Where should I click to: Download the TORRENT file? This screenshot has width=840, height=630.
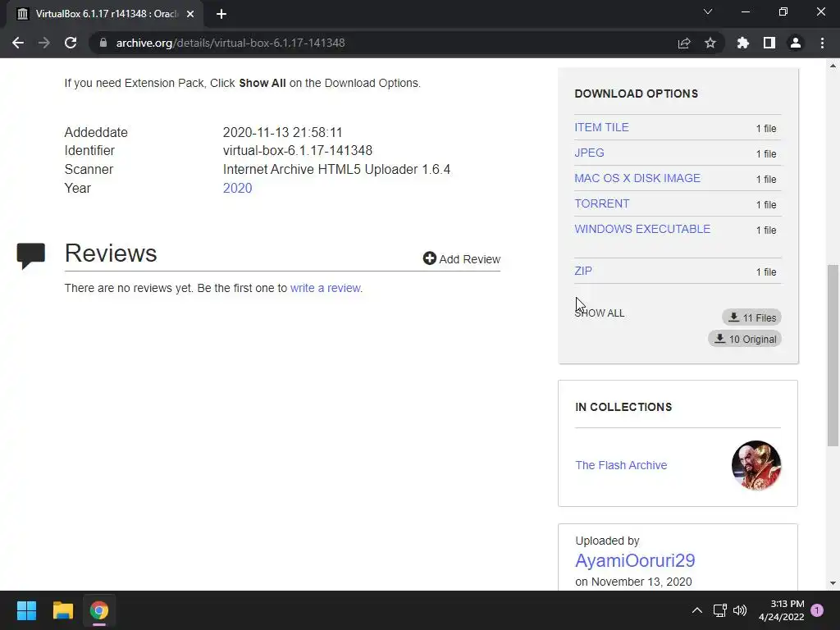tap(601, 203)
